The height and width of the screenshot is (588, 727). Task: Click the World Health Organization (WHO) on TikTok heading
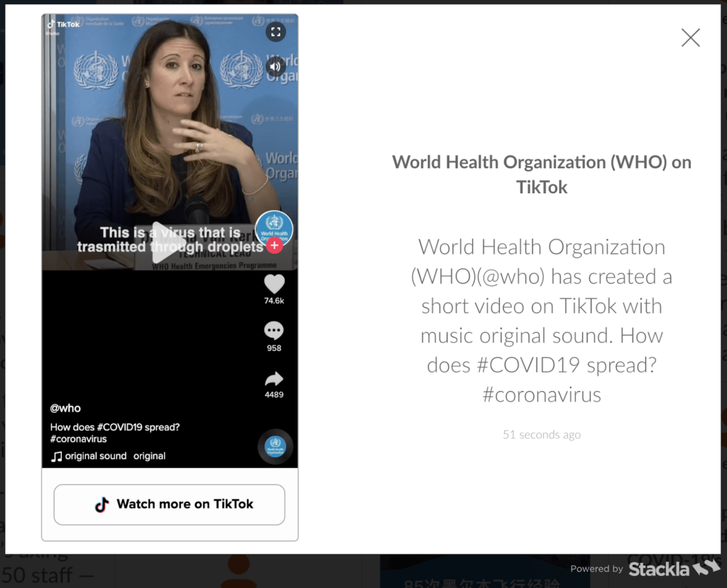click(x=542, y=175)
